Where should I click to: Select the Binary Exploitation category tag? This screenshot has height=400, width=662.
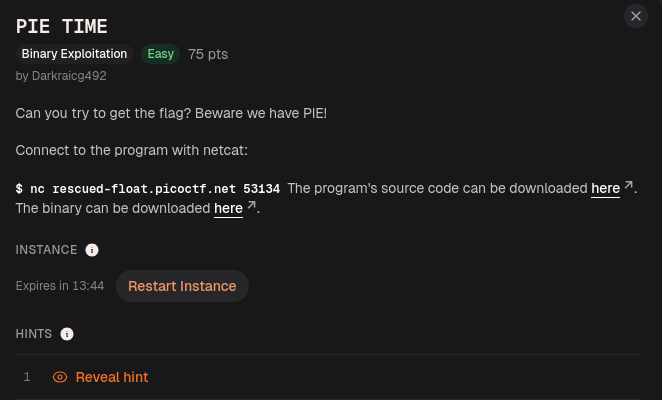click(74, 54)
